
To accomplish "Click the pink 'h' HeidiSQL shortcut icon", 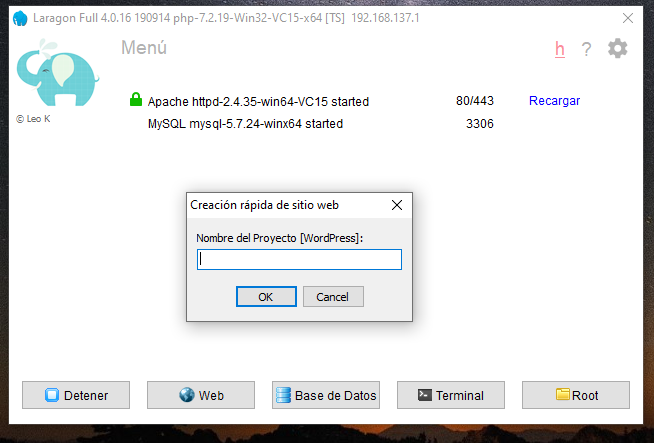I will pyautogui.click(x=560, y=49).
